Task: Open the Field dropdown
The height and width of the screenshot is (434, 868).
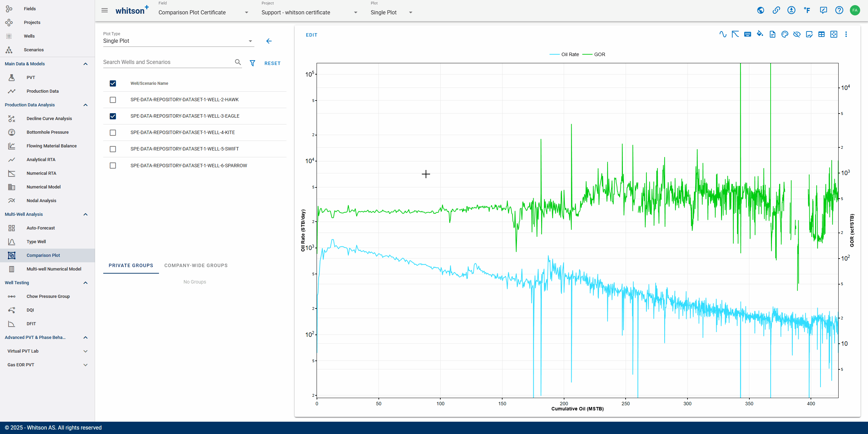Action: pyautogui.click(x=203, y=12)
